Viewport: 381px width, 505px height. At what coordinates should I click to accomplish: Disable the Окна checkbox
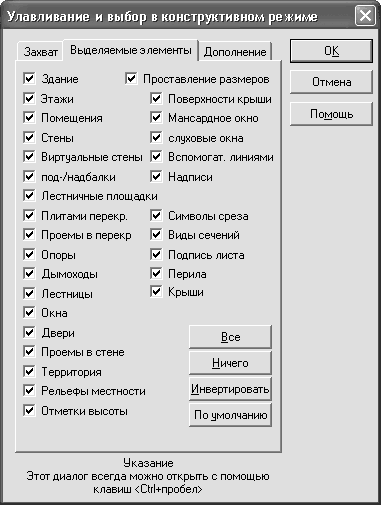[29, 313]
